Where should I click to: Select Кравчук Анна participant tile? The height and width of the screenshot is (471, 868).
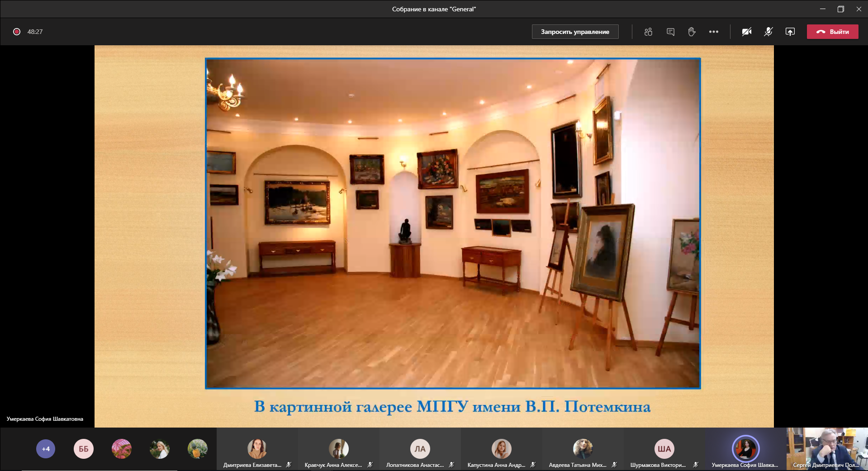338,449
